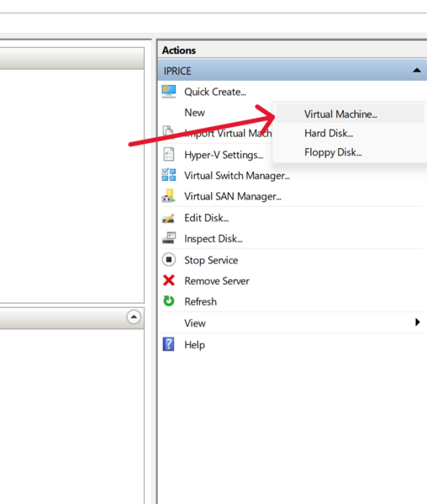Viewport: 427px width, 504px height.
Task: Click Help action text
Action: point(194,345)
